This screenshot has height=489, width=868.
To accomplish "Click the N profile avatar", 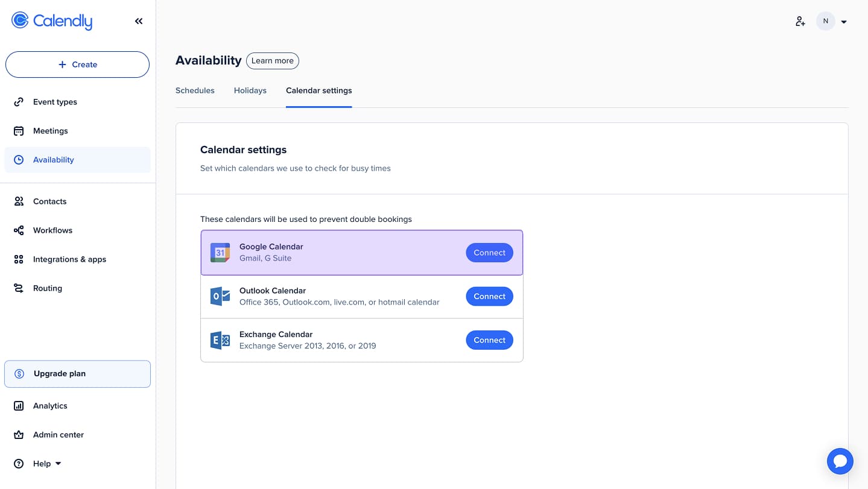I will (x=826, y=21).
